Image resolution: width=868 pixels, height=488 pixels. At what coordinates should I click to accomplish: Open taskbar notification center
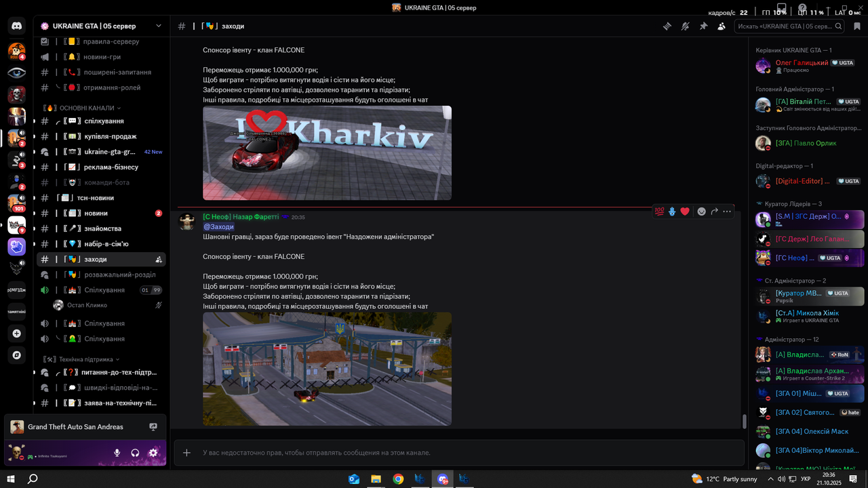click(x=854, y=479)
